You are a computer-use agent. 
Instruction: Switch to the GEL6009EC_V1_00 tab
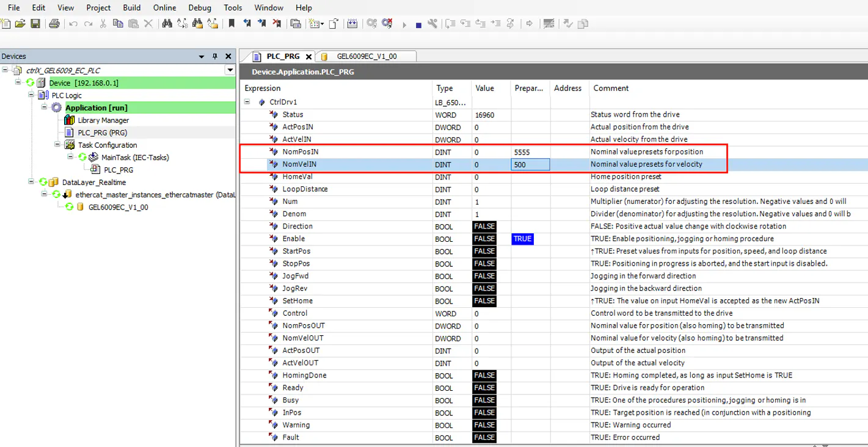click(367, 56)
